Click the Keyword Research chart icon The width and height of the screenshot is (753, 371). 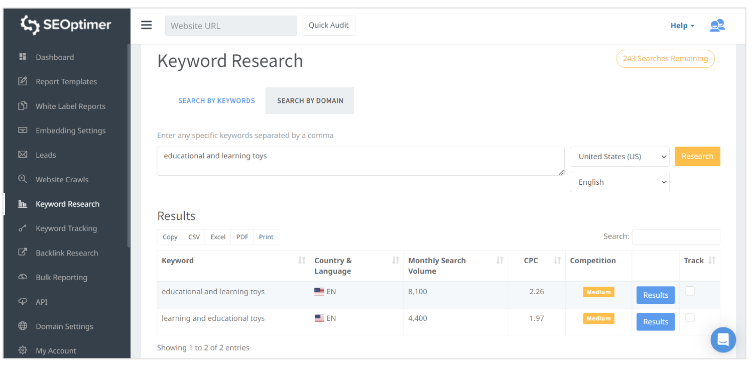[x=23, y=204]
